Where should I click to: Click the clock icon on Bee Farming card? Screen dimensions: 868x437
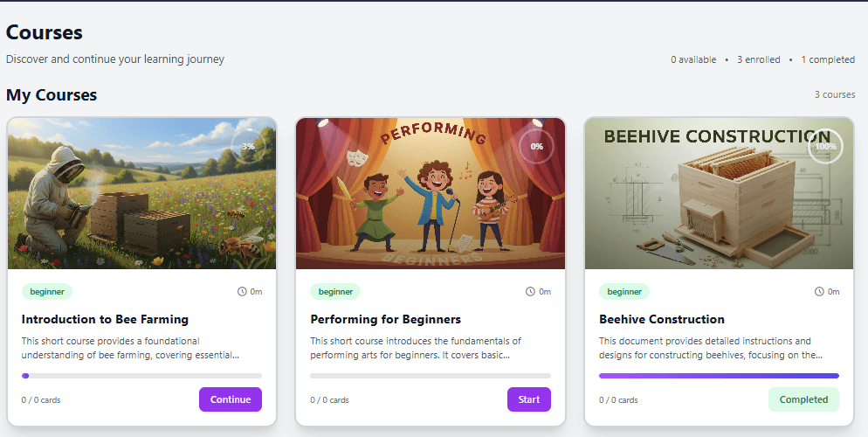(x=242, y=292)
